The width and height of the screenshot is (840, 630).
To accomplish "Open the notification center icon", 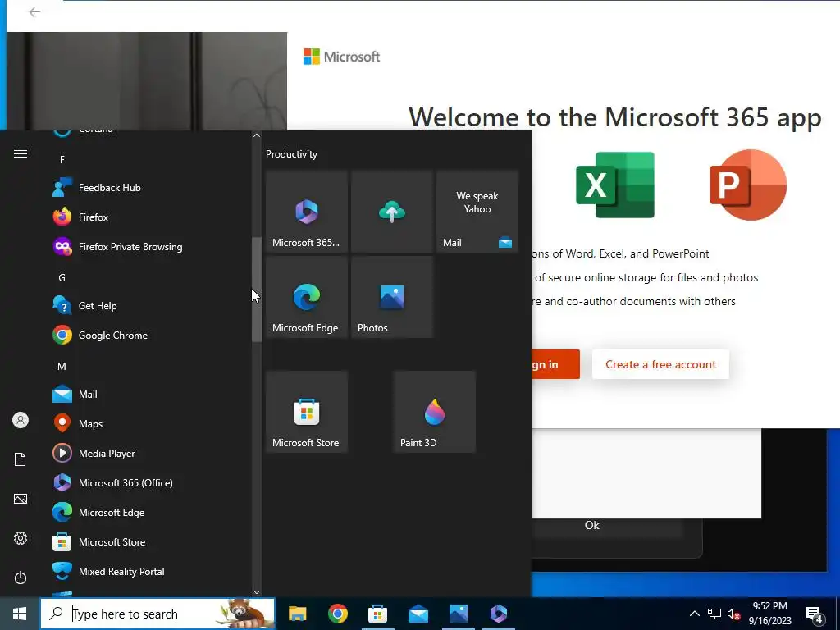I will [x=814, y=614].
